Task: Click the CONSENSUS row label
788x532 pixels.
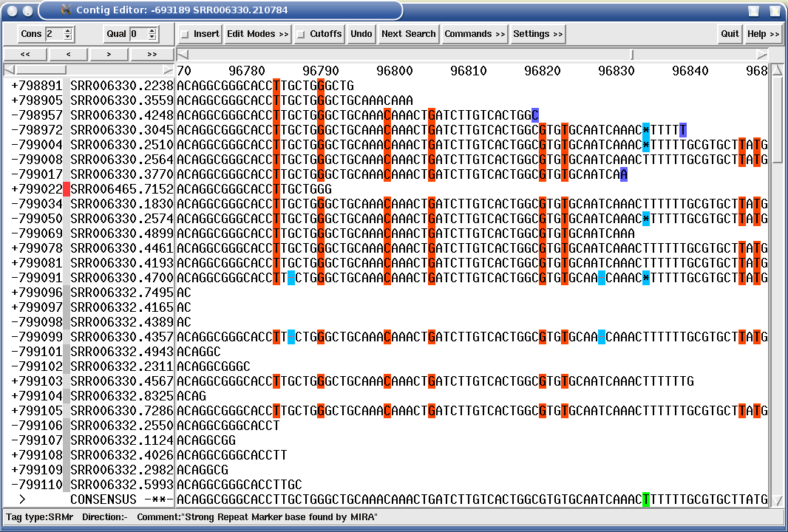Action: [x=103, y=499]
